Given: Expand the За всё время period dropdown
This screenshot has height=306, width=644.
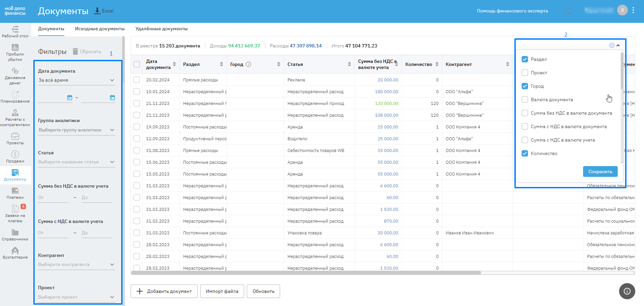Looking at the screenshot, I should [77, 80].
